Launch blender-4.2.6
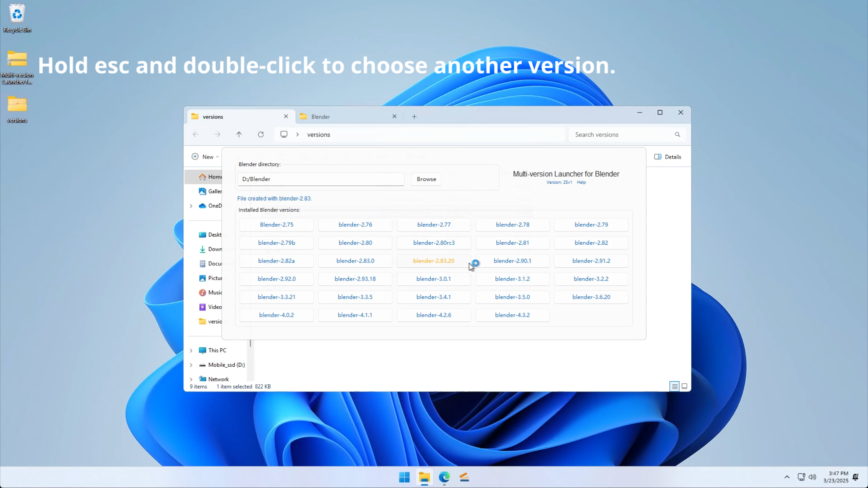This screenshot has height=488, width=868. point(434,315)
